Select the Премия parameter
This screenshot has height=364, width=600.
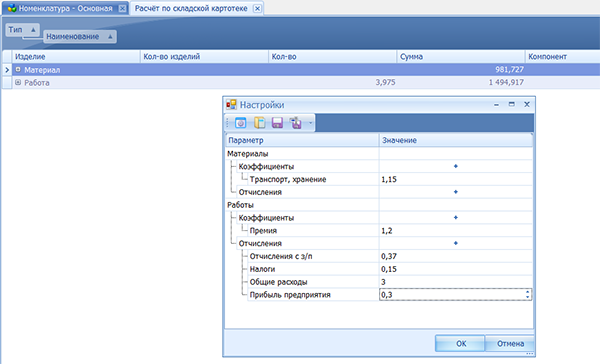point(263,231)
